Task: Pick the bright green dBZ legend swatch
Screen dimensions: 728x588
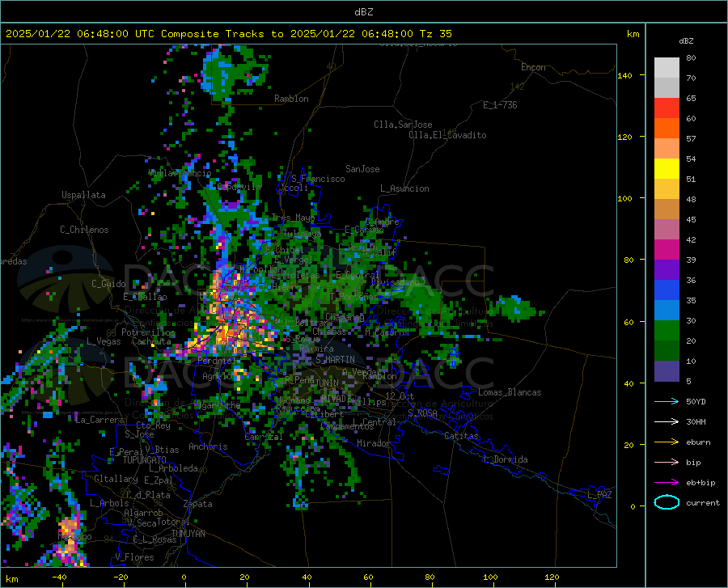Action: [x=667, y=331]
